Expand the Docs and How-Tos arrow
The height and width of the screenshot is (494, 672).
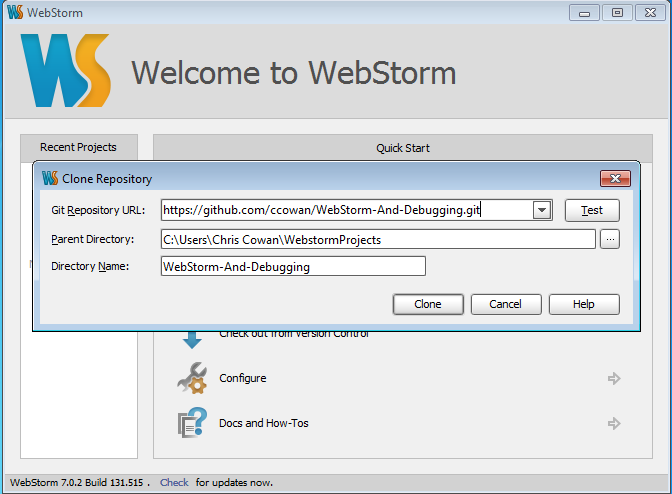tap(614, 423)
